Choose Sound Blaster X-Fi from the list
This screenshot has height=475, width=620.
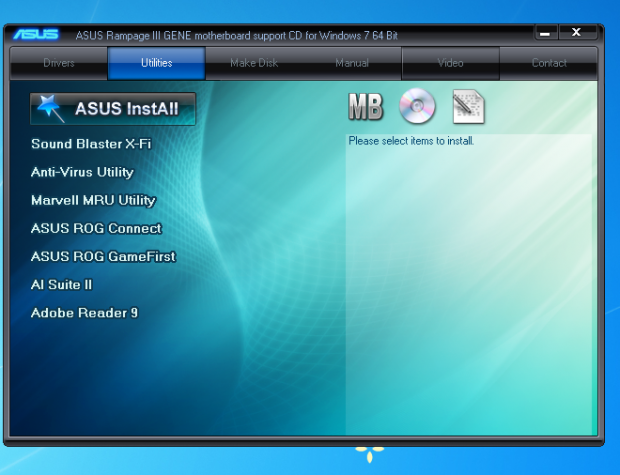[x=91, y=144]
